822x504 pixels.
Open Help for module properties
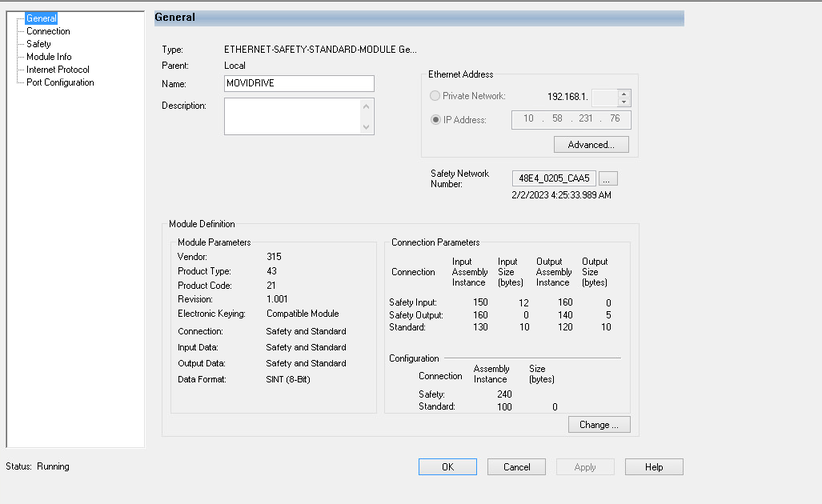[x=654, y=467]
